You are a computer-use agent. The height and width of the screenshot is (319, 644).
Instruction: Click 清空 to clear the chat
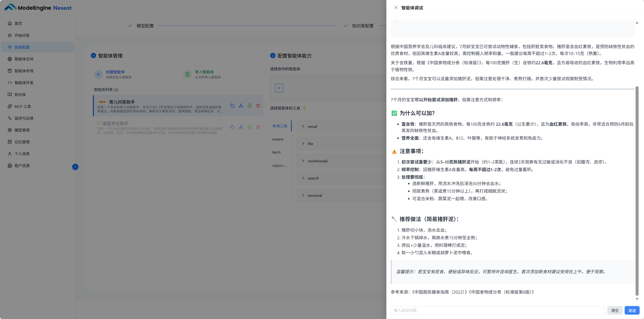click(615, 310)
